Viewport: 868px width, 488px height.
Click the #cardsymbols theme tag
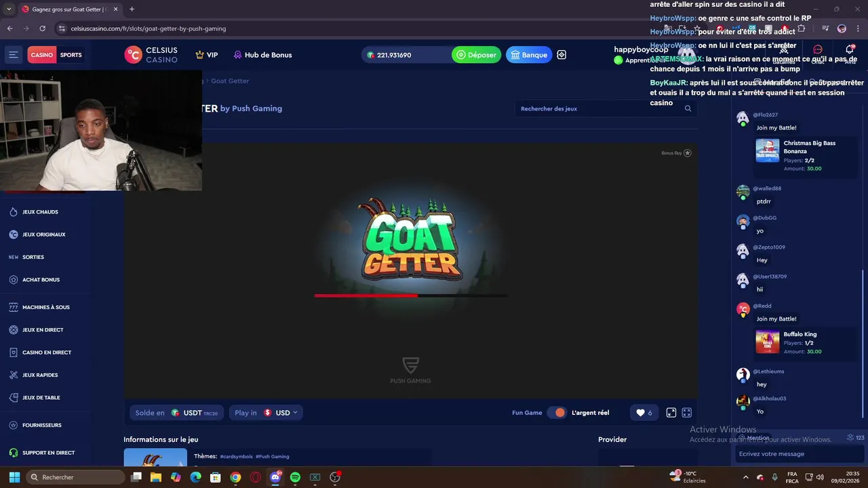point(235,457)
